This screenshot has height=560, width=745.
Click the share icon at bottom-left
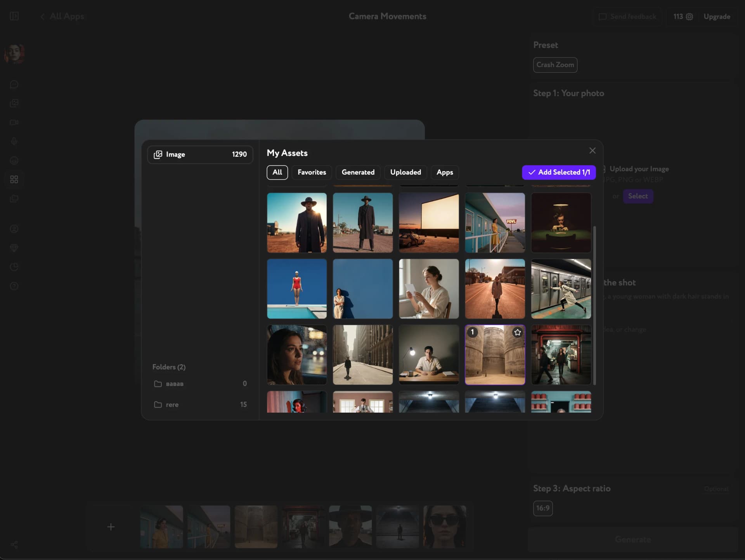pyautogui.click(x=14, y=545)
